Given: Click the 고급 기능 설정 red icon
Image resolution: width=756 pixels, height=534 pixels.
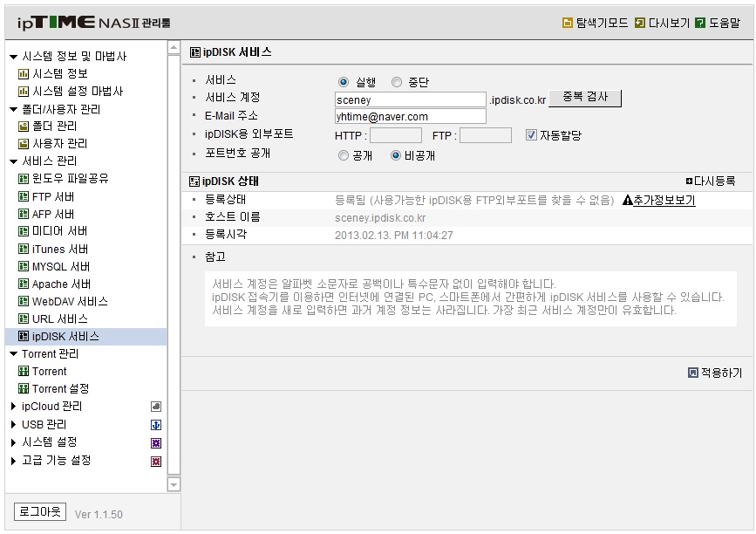Looking at the screenshot, I should point(156,462).
